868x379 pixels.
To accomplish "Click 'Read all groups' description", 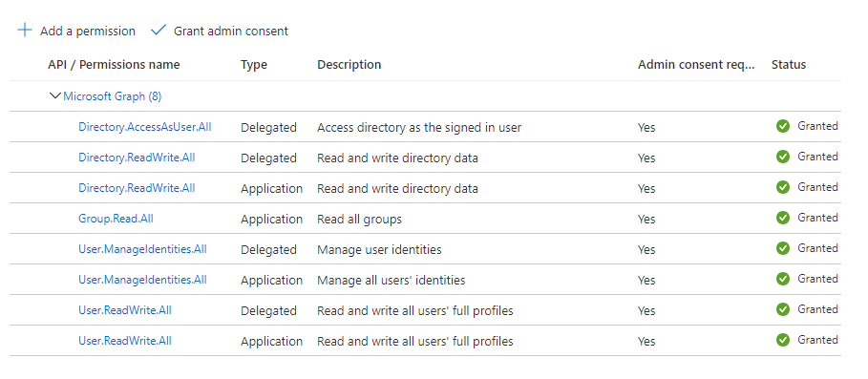I will coord(359,220).
